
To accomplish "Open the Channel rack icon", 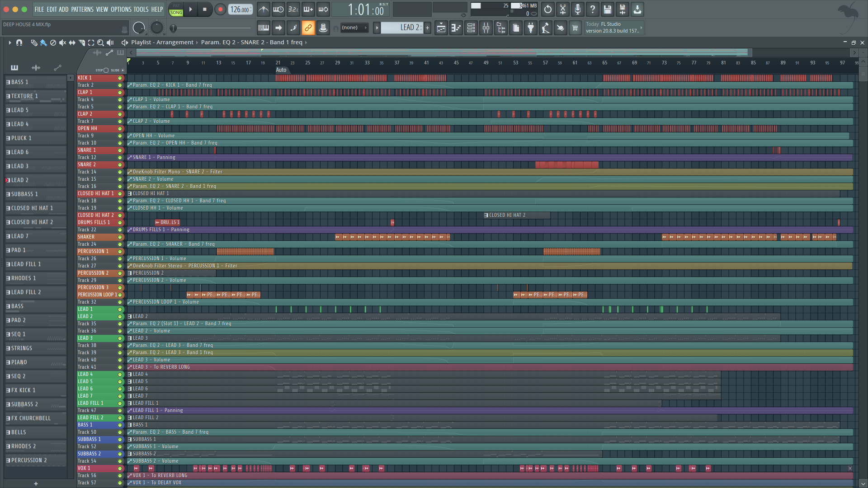I will 471,28.
